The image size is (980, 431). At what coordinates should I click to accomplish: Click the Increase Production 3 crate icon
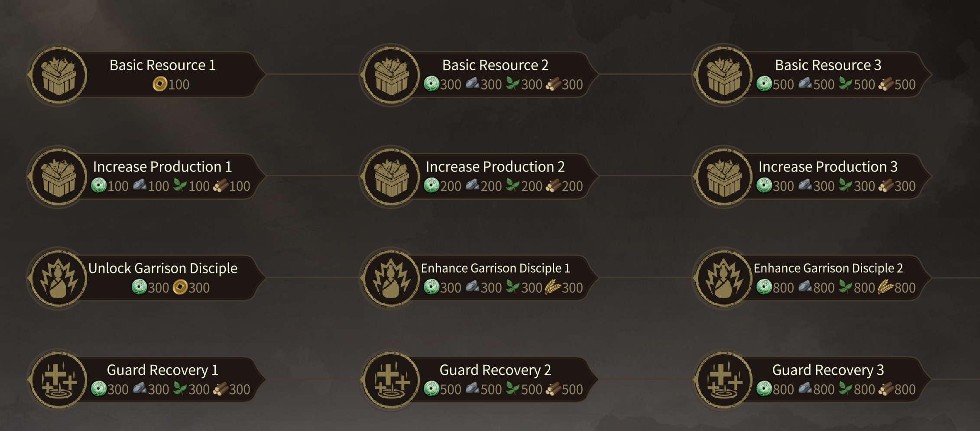[724, 177]
